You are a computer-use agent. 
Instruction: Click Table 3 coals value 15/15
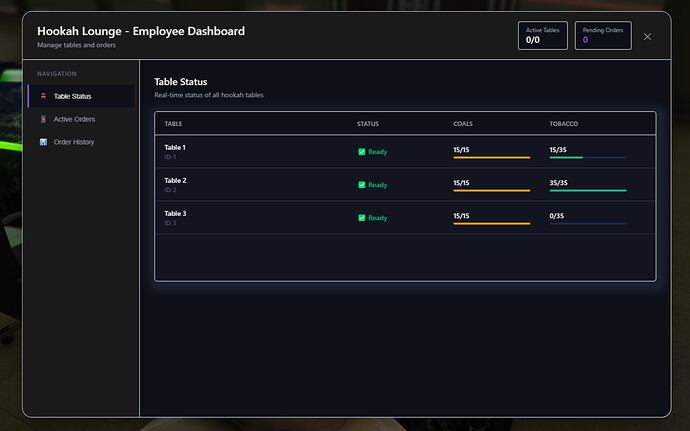coord(461,216)
